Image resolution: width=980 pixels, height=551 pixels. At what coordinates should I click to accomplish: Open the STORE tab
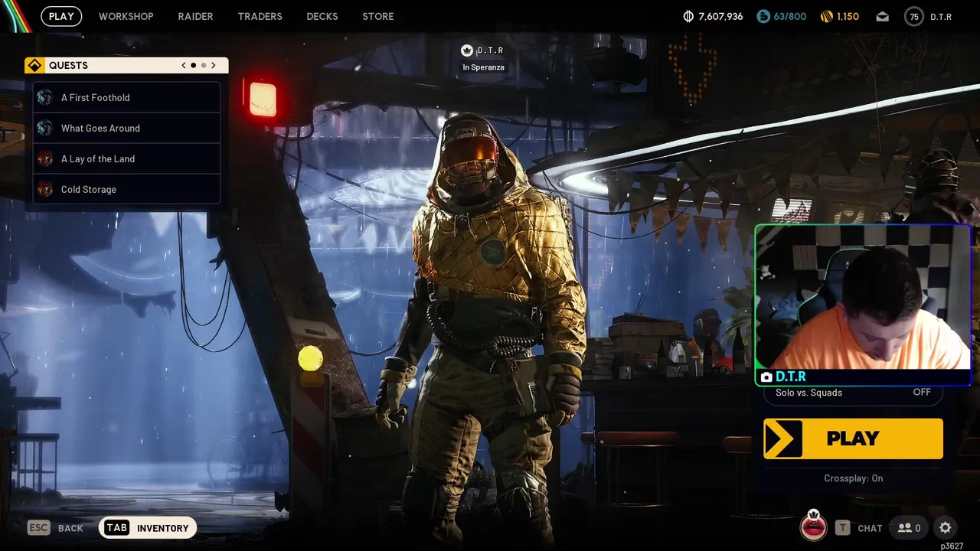378,16
